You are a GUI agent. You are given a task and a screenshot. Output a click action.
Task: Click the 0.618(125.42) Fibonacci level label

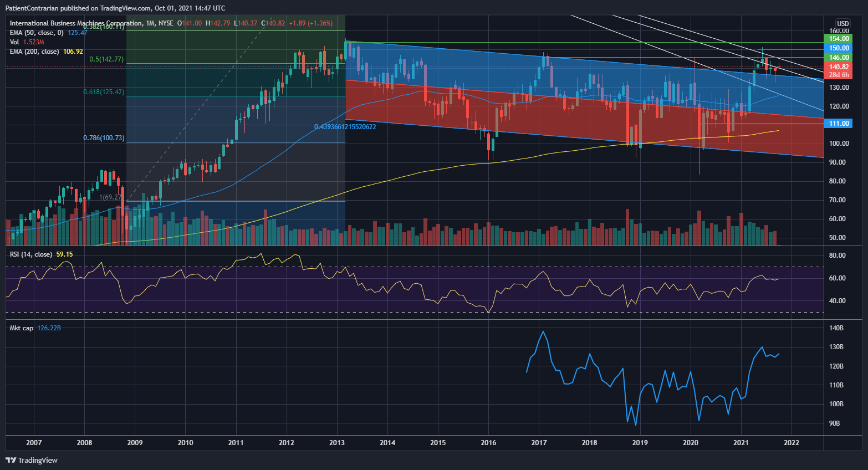[104, 92]
